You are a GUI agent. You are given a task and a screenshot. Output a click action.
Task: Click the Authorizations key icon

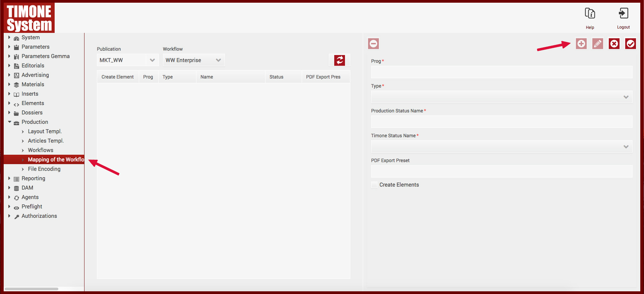pos(16,216)
